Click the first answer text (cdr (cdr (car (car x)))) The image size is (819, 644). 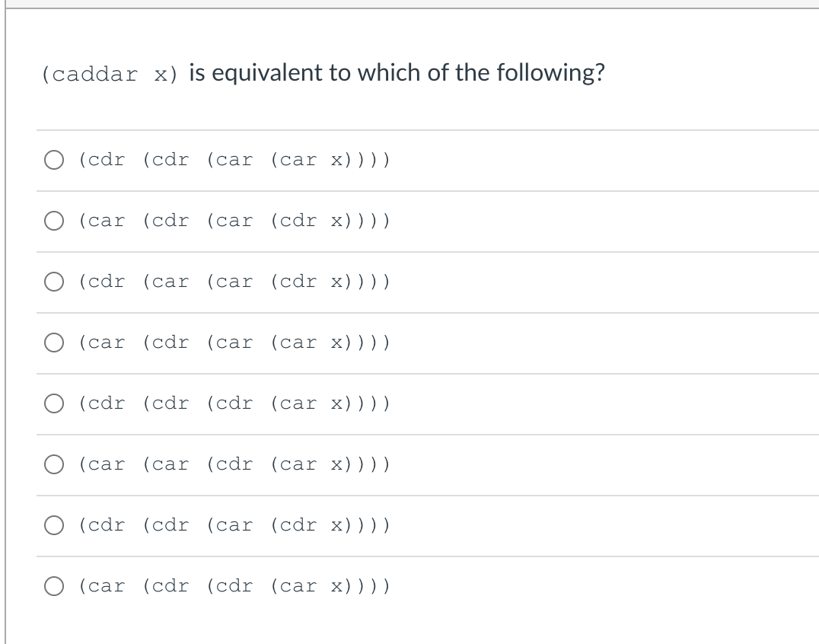pyautogui.click(x=234, y=159)
